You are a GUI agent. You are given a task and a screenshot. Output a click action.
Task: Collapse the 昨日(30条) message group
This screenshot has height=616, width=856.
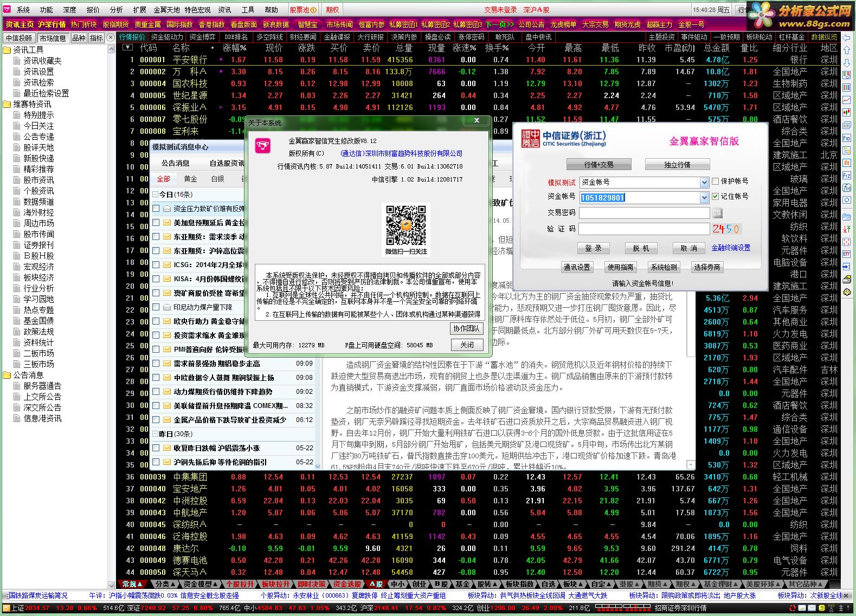[x=155, y=434]
